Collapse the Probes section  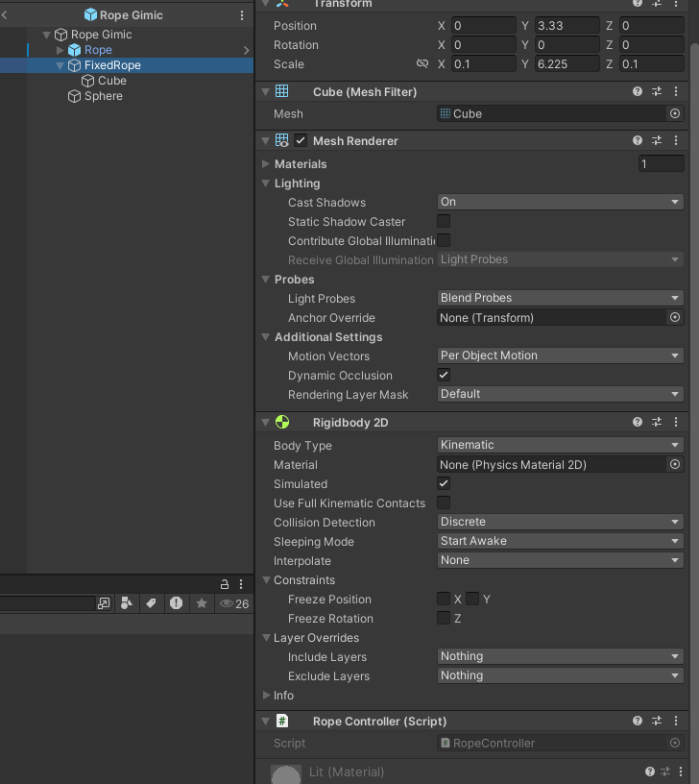coord(266,279)
